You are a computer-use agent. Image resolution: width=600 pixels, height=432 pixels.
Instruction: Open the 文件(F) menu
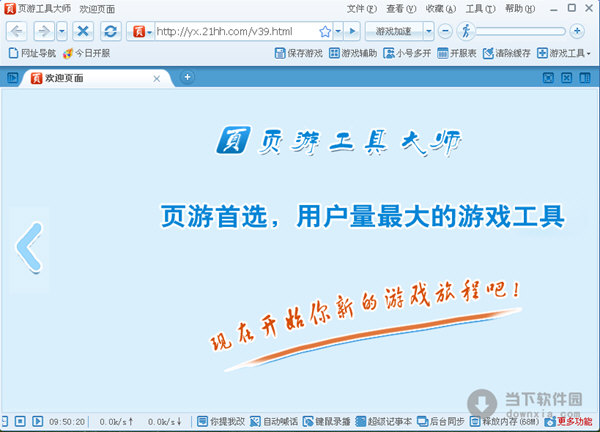(x=362, y=8)
